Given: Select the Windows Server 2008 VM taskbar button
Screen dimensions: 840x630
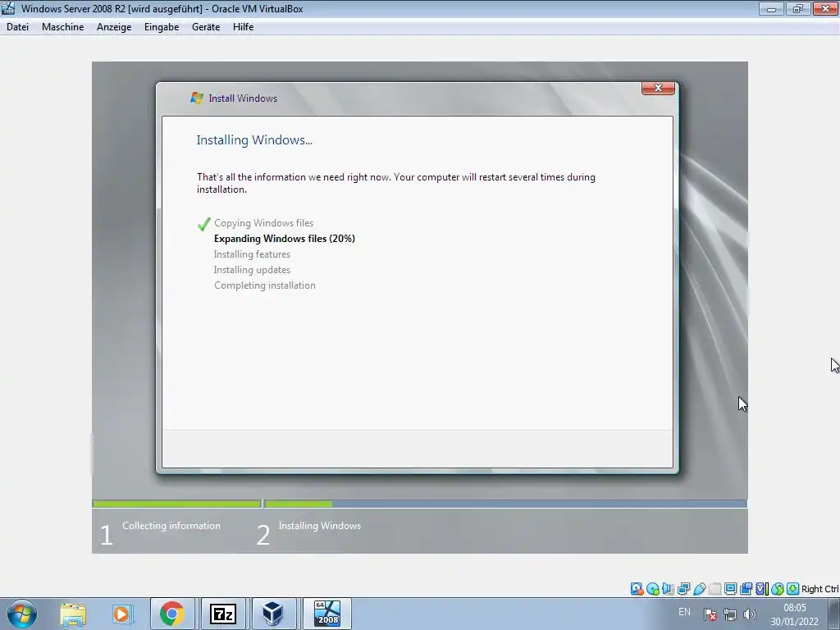Looking at the screenshot, I should tap(326, 614).
